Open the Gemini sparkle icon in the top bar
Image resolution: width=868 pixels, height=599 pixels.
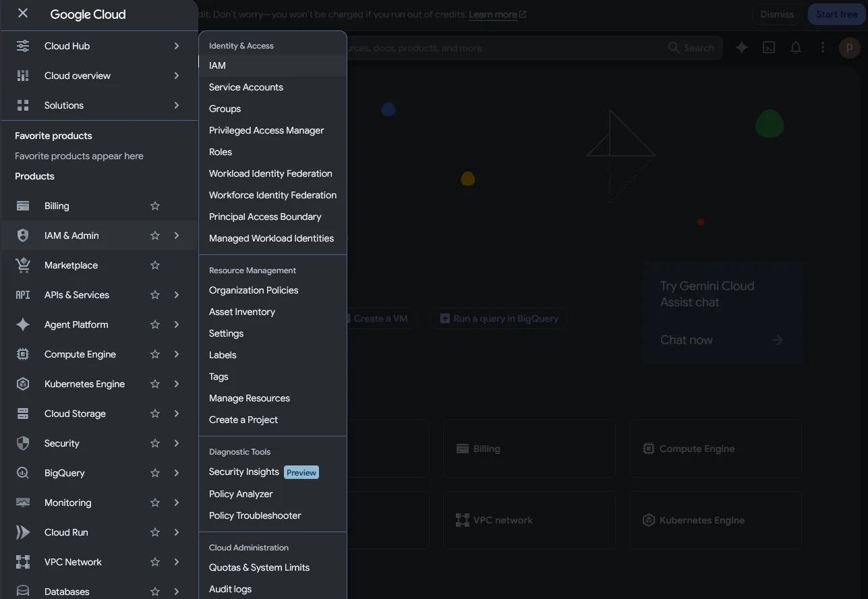pos(742,47)
